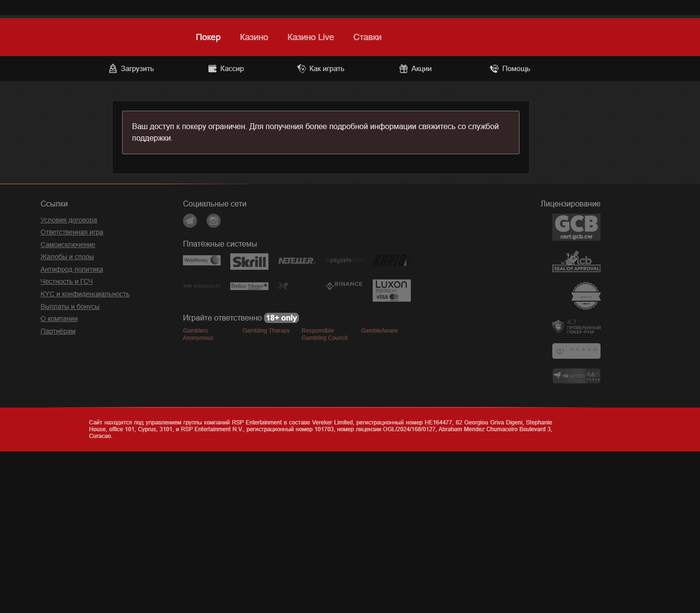Click the Играйте ответственно heading

point(222,318)
